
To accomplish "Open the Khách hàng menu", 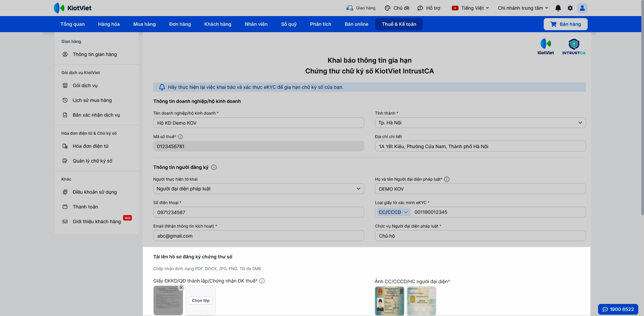I will click(218, 24).
